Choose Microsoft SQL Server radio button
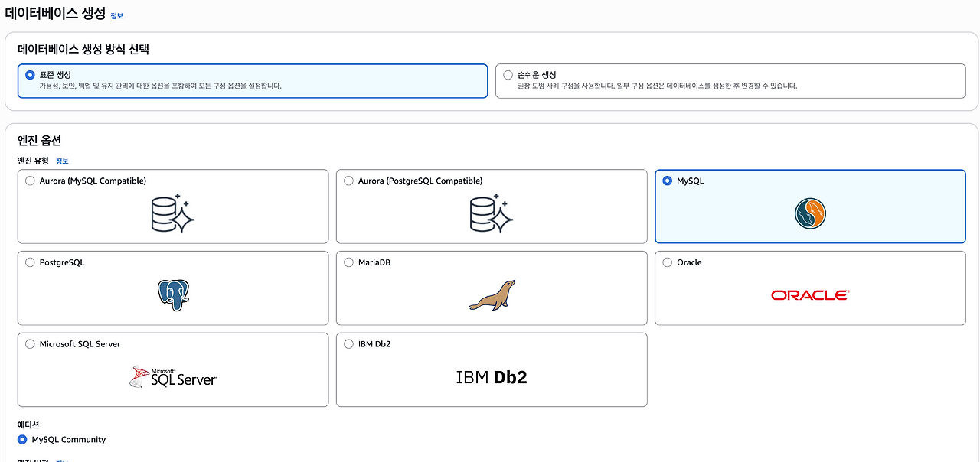The image size is (980, 462). coord(30,344)
